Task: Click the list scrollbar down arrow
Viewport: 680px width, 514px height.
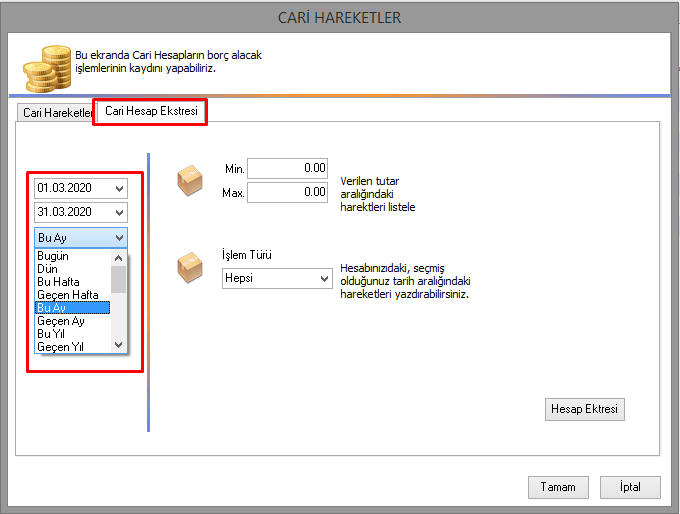Action: [120, 345]
